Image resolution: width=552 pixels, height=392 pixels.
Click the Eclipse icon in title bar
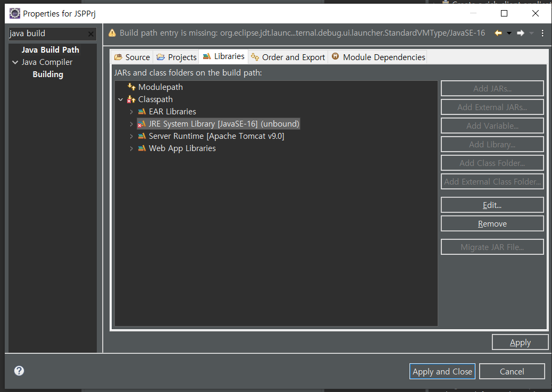[15, 13]
